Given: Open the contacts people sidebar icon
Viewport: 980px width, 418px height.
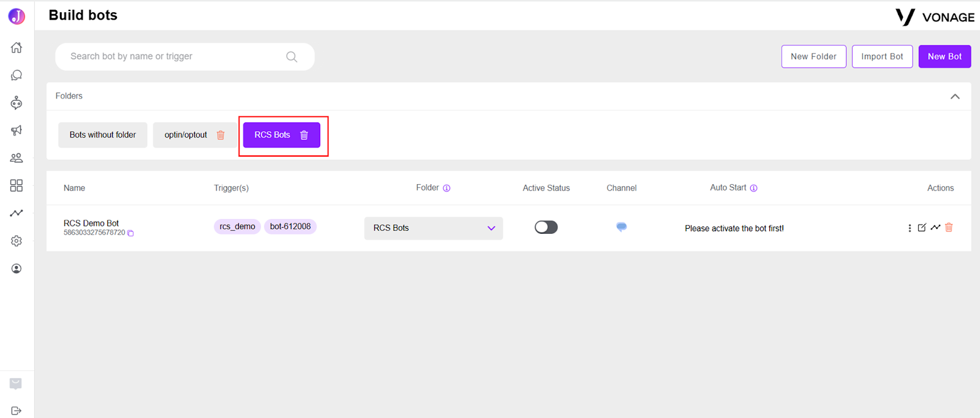Looking at the screenshot, I should point(17,158).
